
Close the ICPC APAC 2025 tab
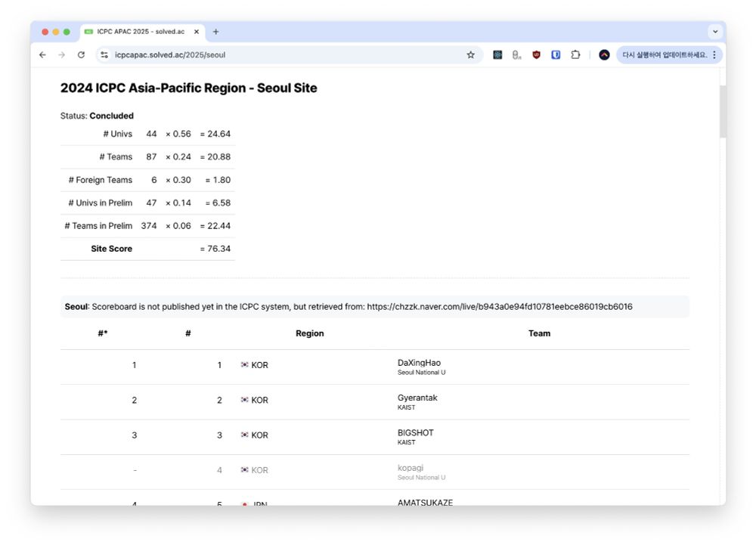[x=197, y=32]
